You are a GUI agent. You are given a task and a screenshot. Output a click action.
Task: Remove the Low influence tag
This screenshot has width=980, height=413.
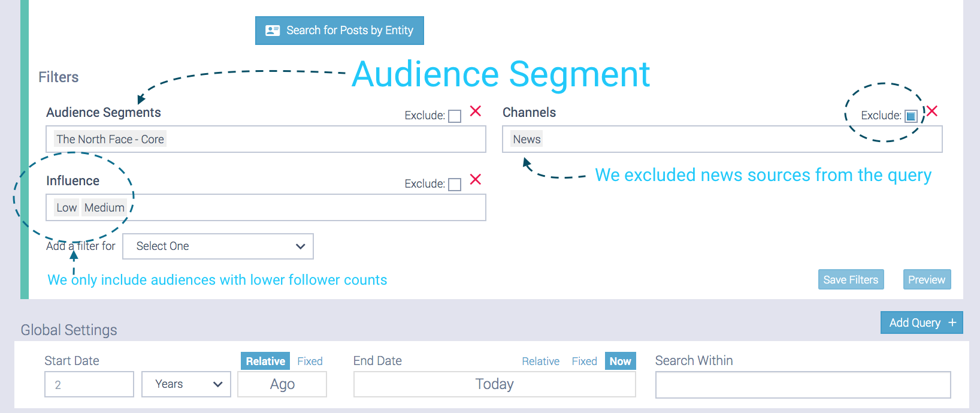[66, 207]
